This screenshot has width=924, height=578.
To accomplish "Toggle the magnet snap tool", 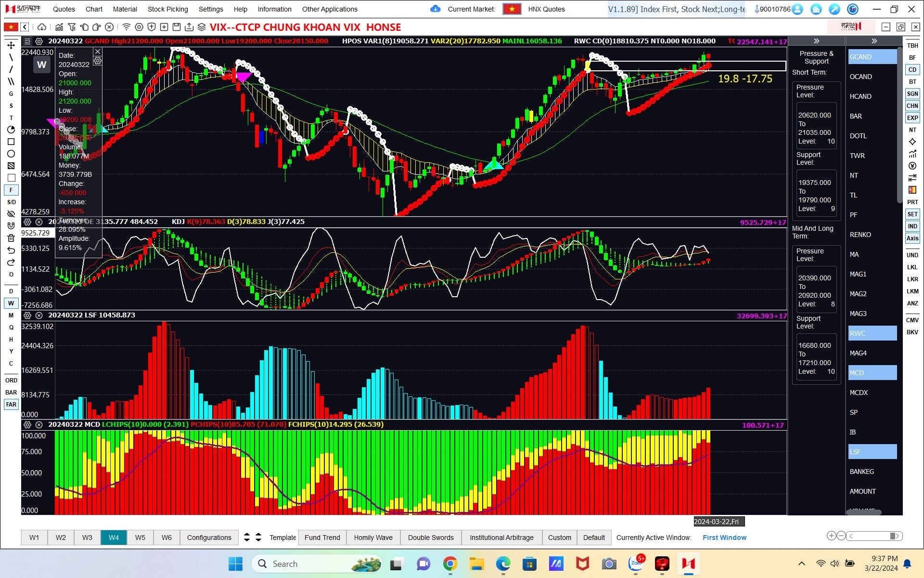I will coord(11,226).
